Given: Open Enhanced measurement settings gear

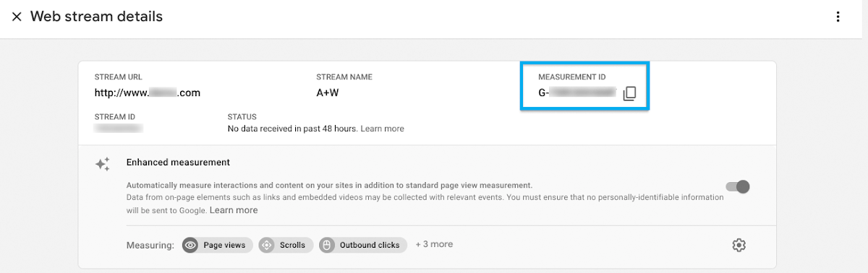Looking at the screenshot, I should click(739, 245).
